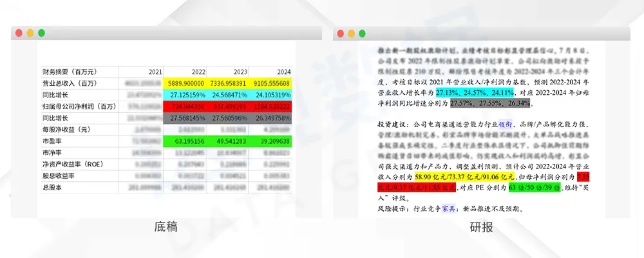Maximize the 研报 window with green button
The image size is (644, 258).
[x=362, y=34]
